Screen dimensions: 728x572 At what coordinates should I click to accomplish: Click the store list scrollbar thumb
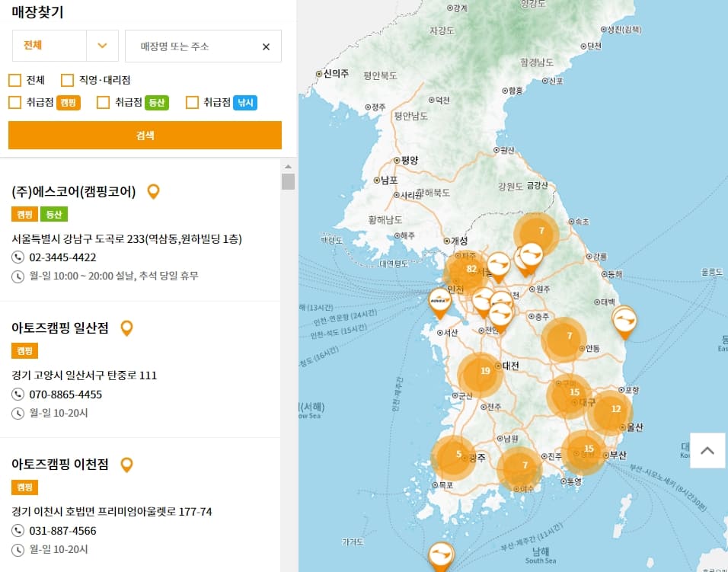(289, 181)
